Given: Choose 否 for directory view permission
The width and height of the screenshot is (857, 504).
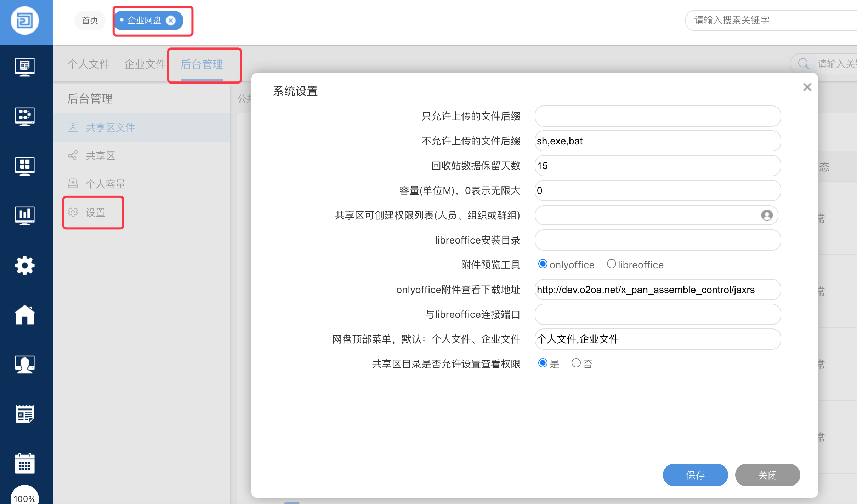Looking at the screenshot, I should click(x=576, y=363).
